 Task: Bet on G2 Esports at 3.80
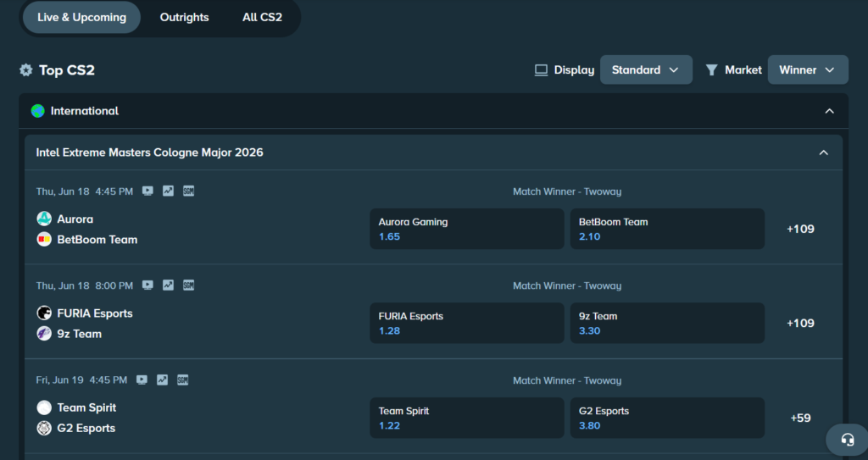coord(667,418)
